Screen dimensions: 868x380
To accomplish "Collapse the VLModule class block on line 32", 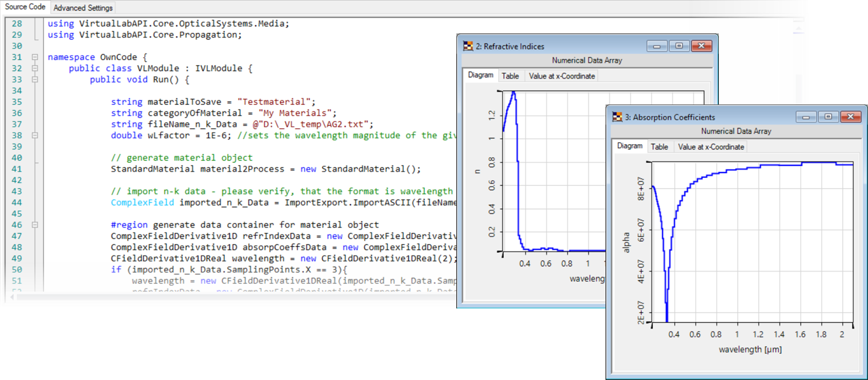I will (35, 69).
